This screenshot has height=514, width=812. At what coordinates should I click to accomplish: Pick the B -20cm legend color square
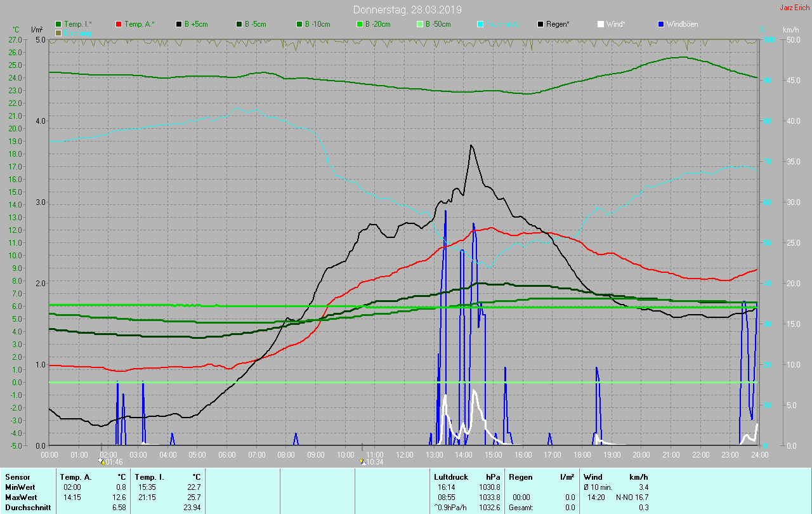360,24
